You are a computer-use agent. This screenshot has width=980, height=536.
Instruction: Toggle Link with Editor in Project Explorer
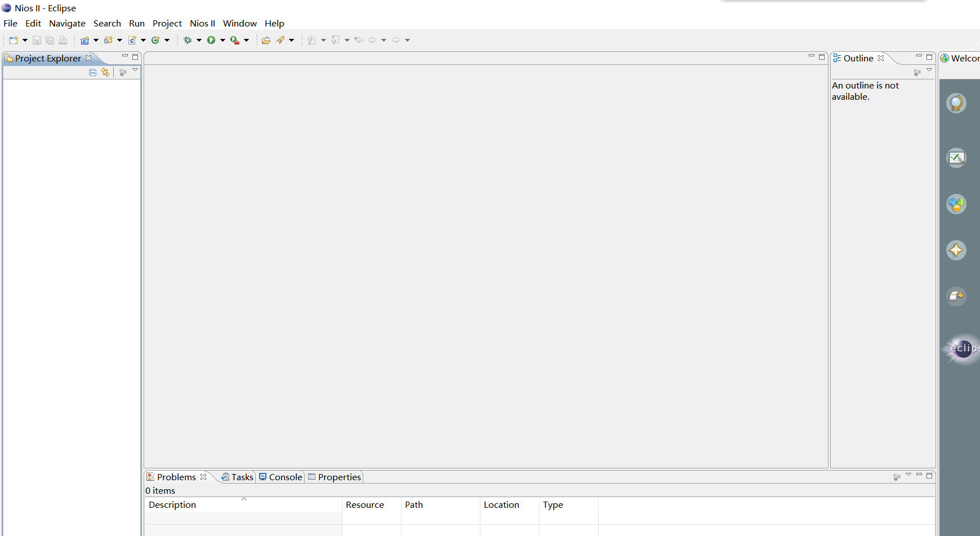click(x=105, y=72)
